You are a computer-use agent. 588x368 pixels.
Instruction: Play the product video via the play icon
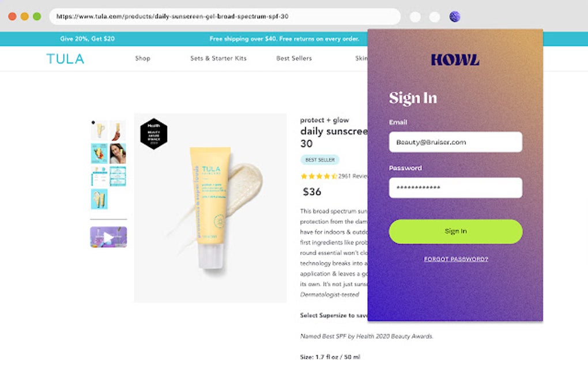point(108,236)
